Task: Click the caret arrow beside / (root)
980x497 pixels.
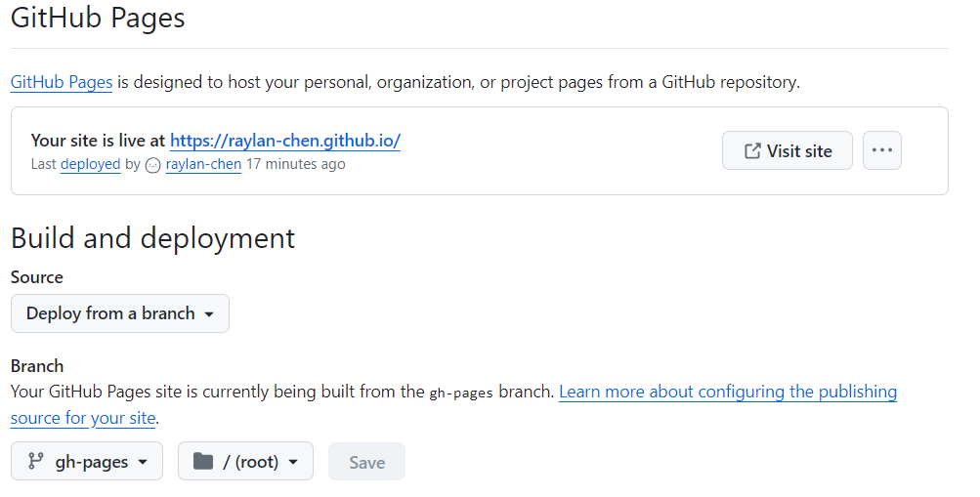Action: [x=292, y=462]
